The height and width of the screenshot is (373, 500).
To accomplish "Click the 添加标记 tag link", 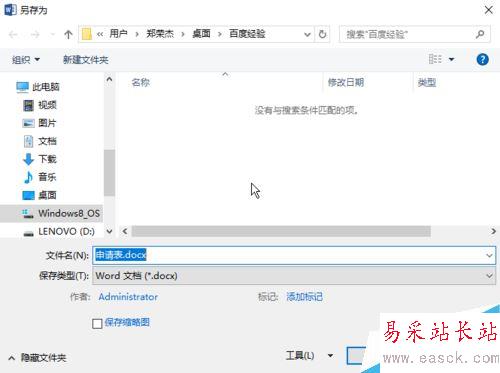I will (x=305, y=297).
